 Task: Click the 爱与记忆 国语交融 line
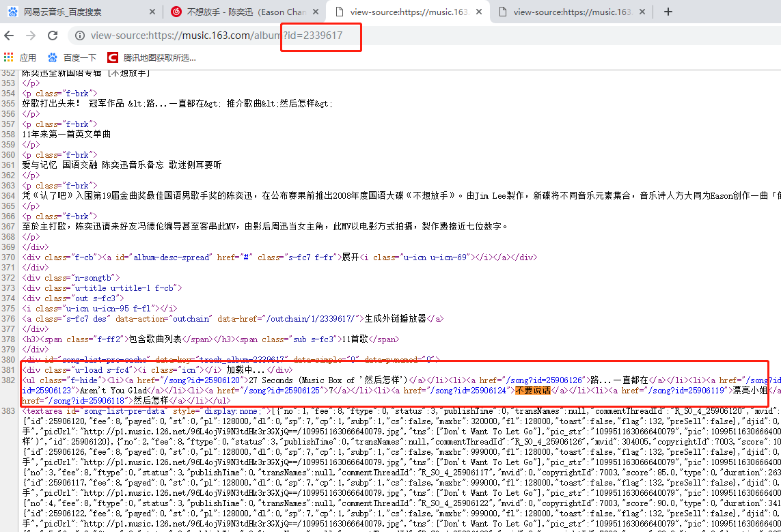[122, 165]
